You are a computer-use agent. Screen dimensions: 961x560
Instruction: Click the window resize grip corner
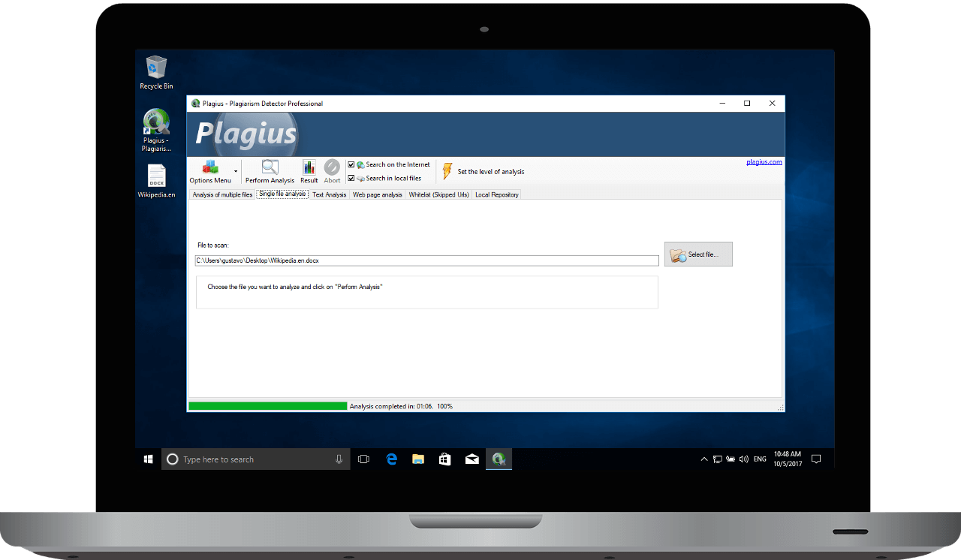pos(781,408)
